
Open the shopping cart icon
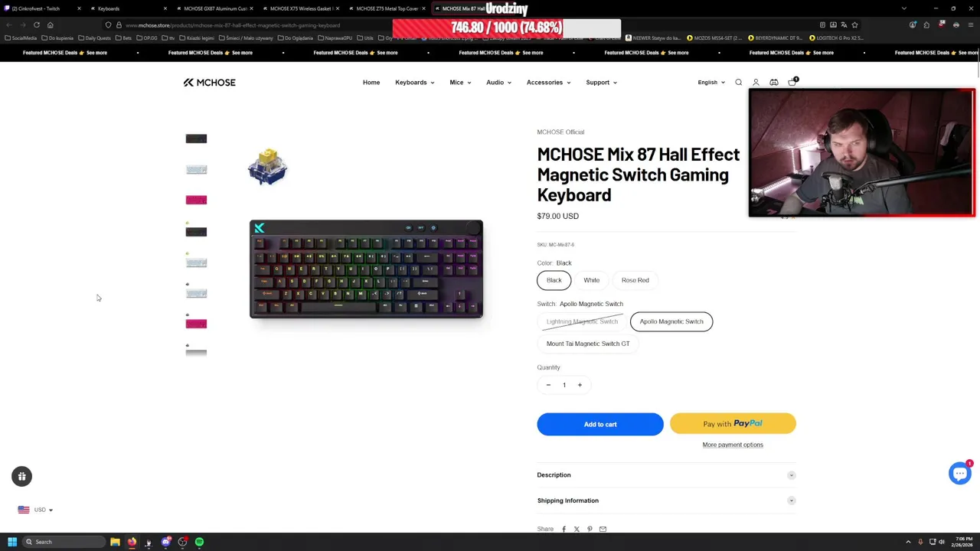[792, 82]
